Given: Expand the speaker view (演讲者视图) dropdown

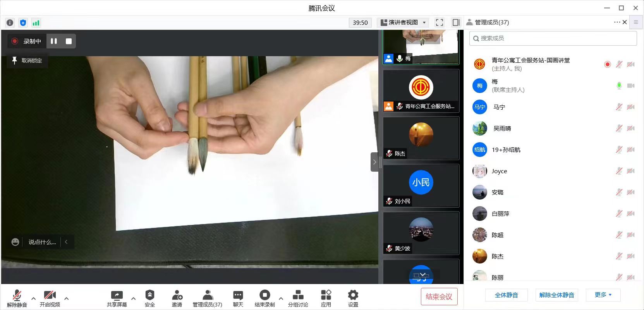Looking at the screenshot, I should [403, 22].
